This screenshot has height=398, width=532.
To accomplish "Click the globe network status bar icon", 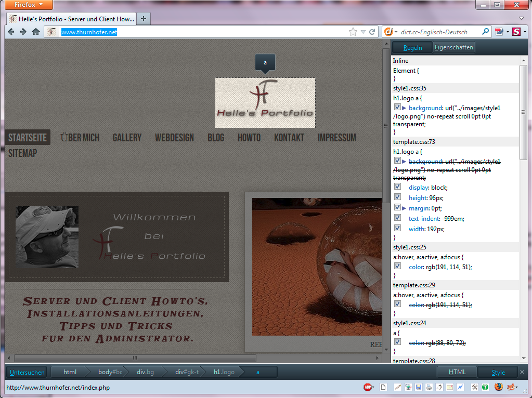I will 408,387.
